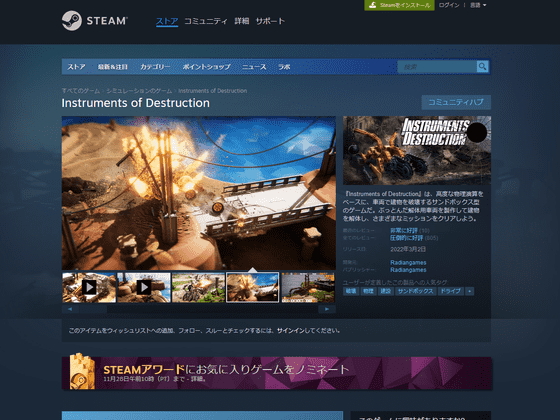Click the 詳細 link in the awards banner

(x=197, y=379)
